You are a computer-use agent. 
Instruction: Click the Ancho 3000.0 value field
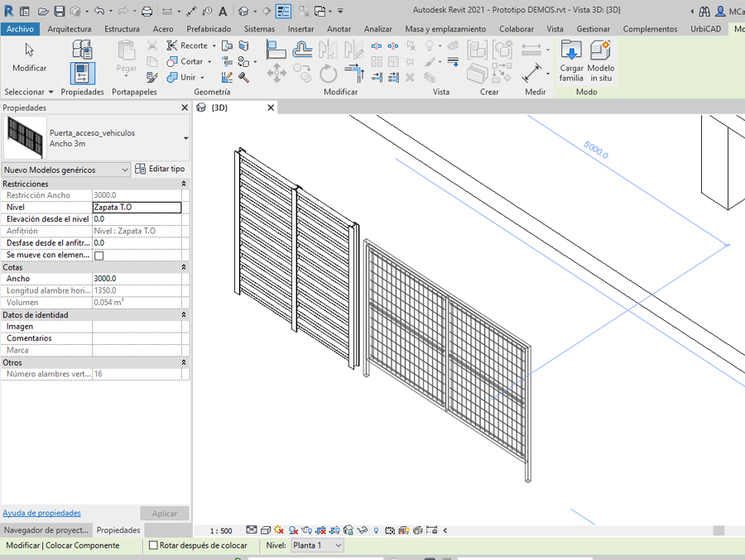(137, 279)
